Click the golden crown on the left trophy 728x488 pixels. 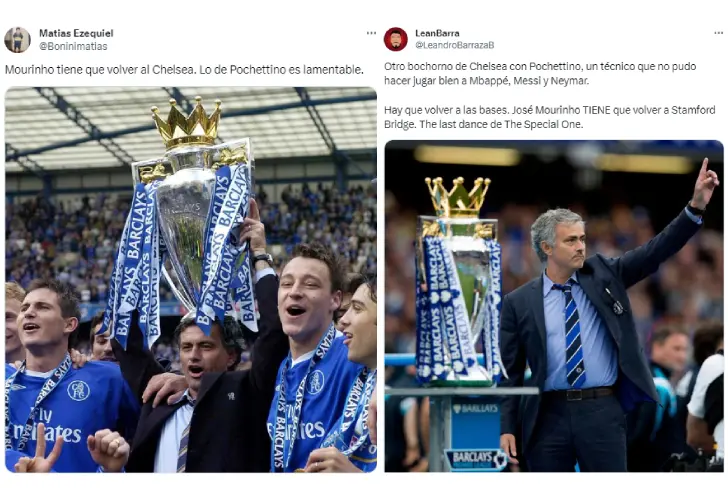pos(186,122)
